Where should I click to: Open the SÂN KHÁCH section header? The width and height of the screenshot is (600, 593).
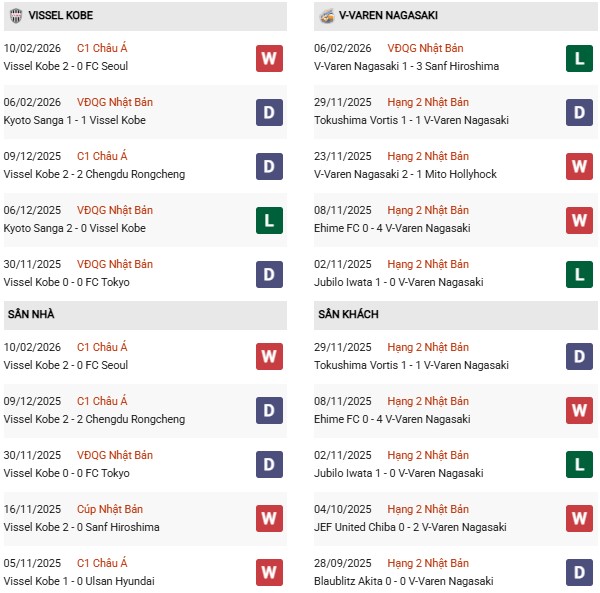point(348,314)
